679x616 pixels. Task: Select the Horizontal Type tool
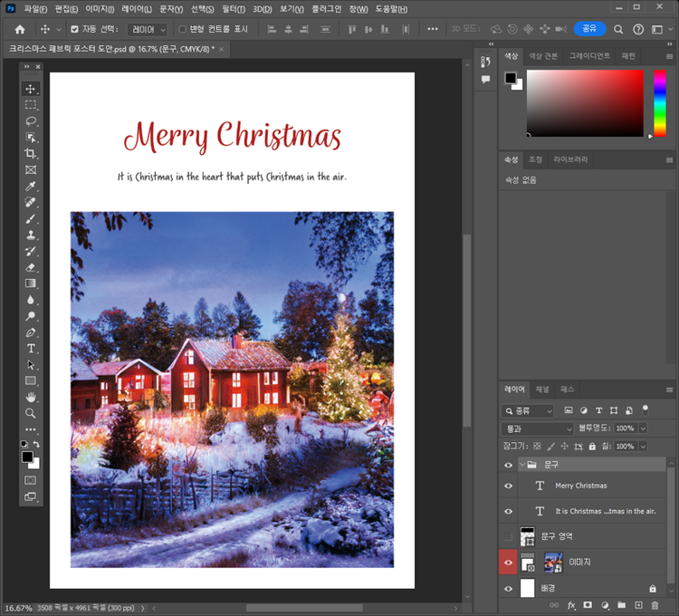click(x=31, y=348)
